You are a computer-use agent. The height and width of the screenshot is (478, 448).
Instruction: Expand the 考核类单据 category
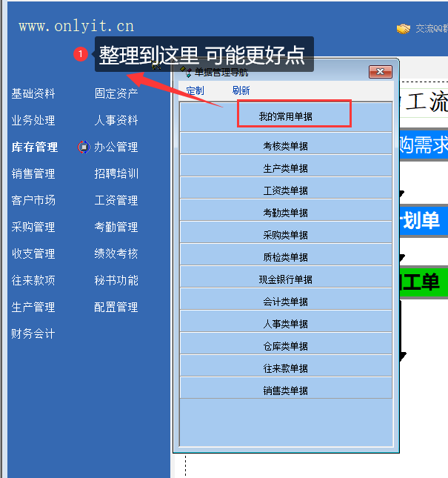pyautogui.click(x=285, y=146)
